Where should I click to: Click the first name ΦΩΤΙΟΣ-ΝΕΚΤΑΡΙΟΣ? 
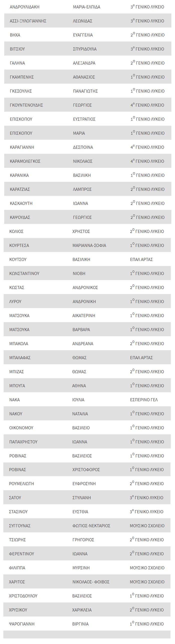(91, 526)
